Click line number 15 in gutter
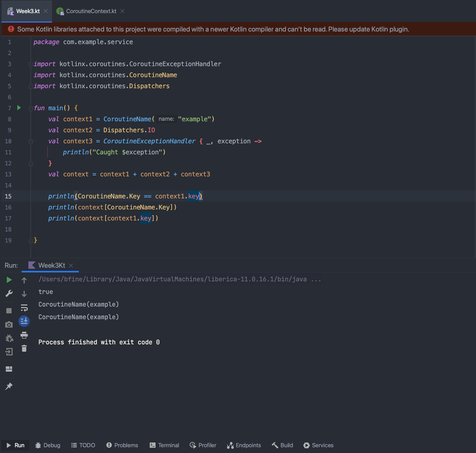This screenshot has height=453, width=476. [8, 196]
